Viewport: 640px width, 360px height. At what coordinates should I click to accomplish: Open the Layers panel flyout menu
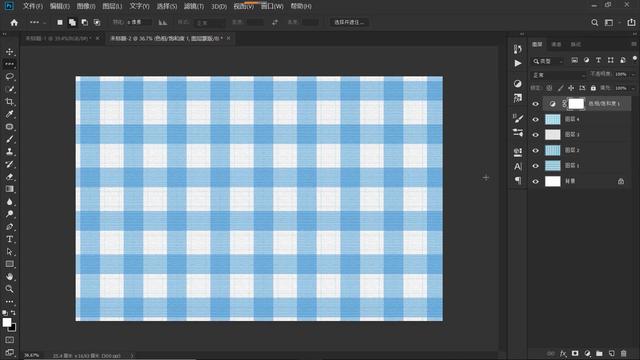pos(633,44)
